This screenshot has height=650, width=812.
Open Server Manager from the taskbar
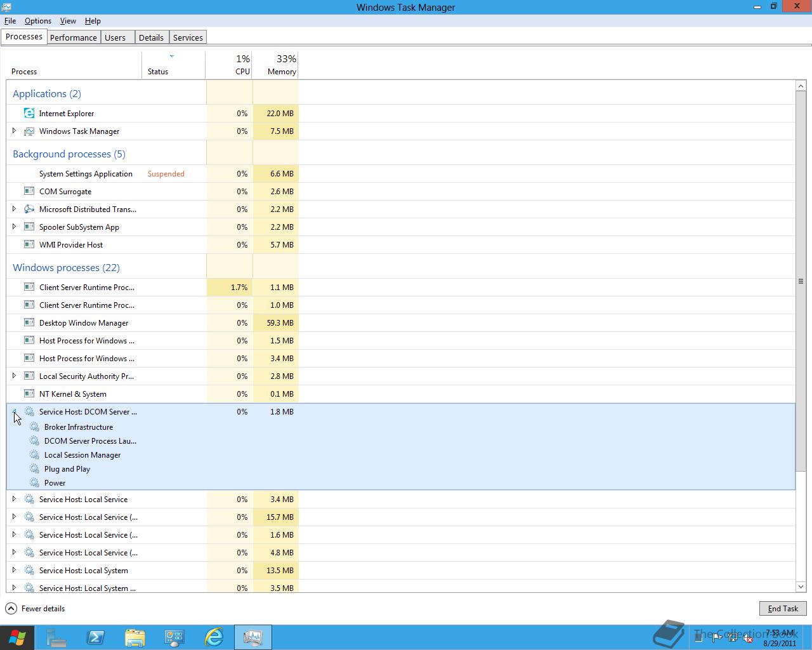(x=56, y=637)
